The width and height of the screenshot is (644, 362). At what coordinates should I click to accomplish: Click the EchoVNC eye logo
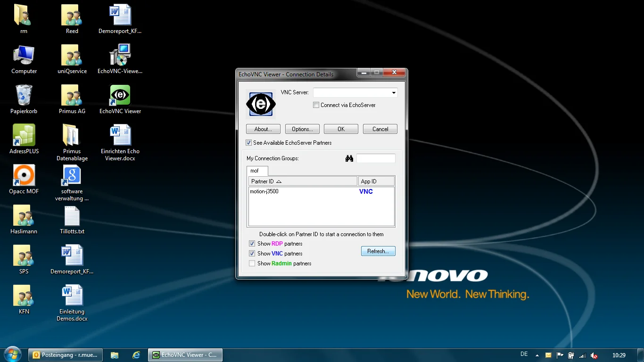point(261,104)
